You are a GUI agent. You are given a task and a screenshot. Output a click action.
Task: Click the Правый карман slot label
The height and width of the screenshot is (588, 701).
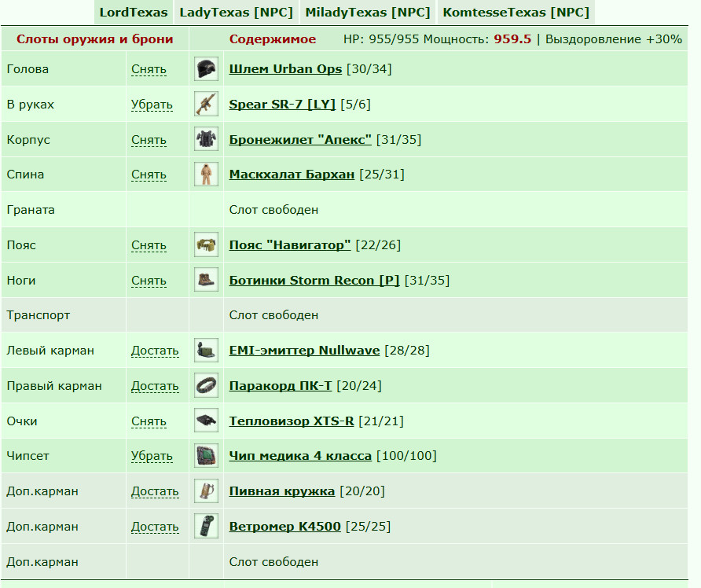pos(54,386)
